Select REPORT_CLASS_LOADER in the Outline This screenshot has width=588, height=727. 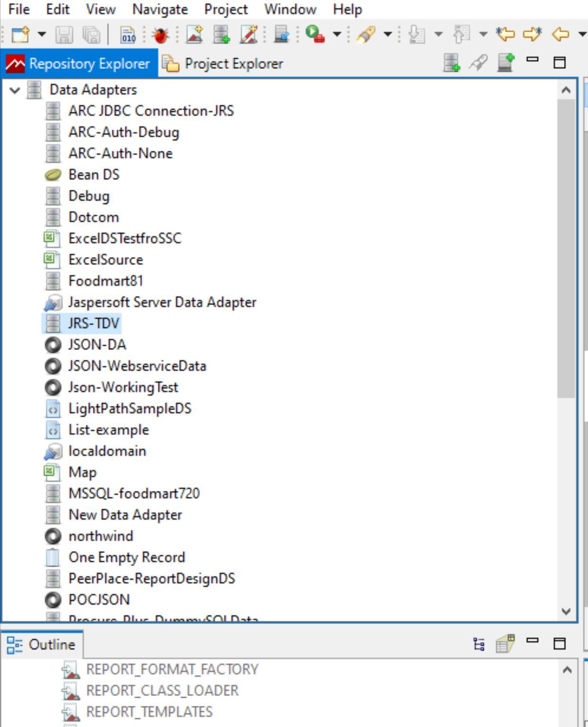tap(162, 691)
